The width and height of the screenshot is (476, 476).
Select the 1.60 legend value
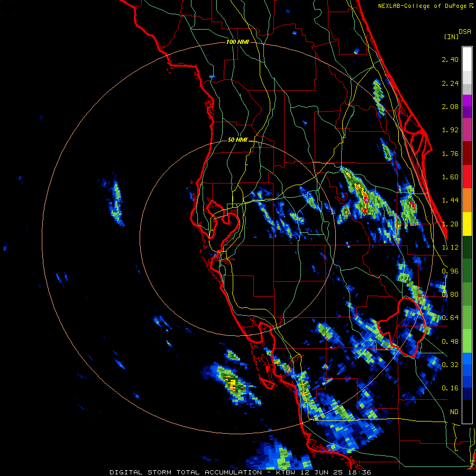(x=450, y=177)
